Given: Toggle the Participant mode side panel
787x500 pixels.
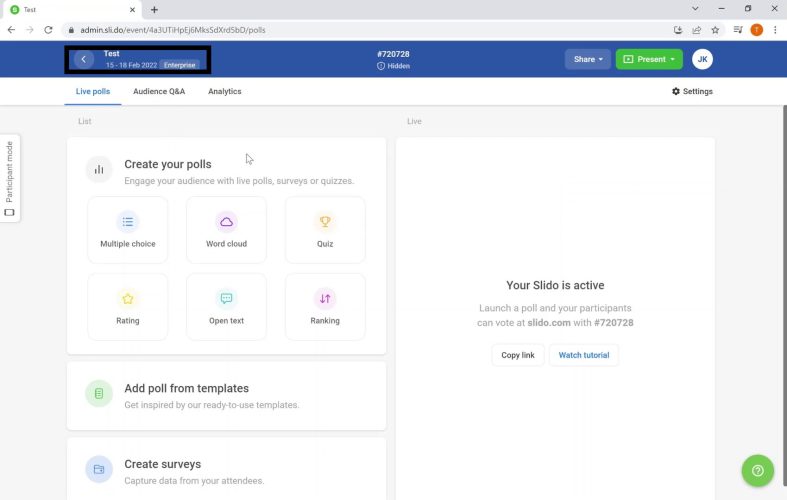Looking at the screenshot, I should click(x=9, y=177).
